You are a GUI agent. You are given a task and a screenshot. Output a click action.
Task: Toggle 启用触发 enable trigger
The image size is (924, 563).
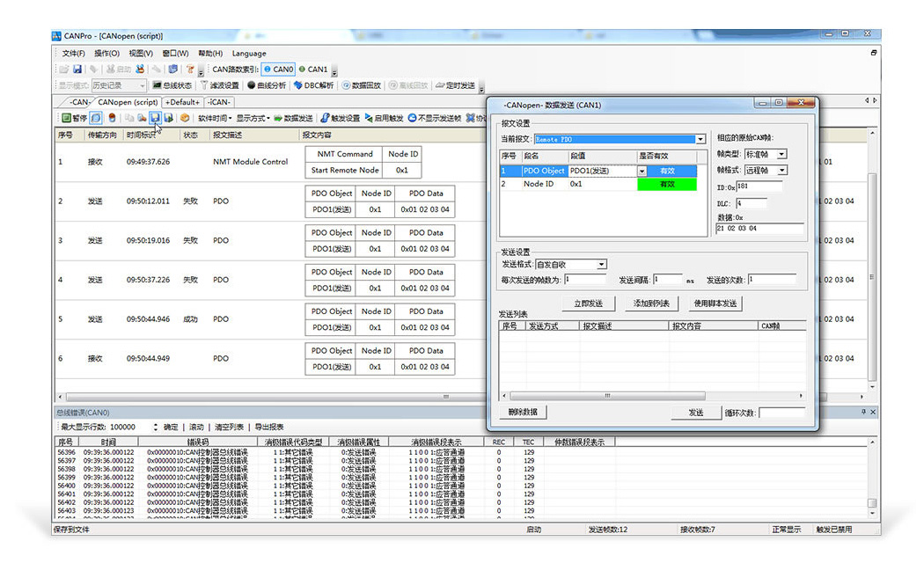[x=385, y=118]
